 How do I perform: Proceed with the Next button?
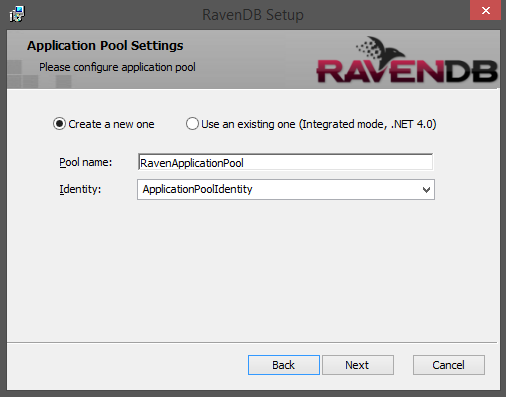pos(358,365)
